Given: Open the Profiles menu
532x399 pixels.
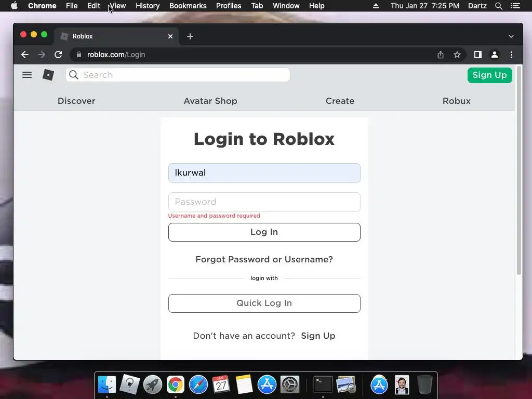Looking at the screenshot, I should pyautogui.click(x=229, y=6).
